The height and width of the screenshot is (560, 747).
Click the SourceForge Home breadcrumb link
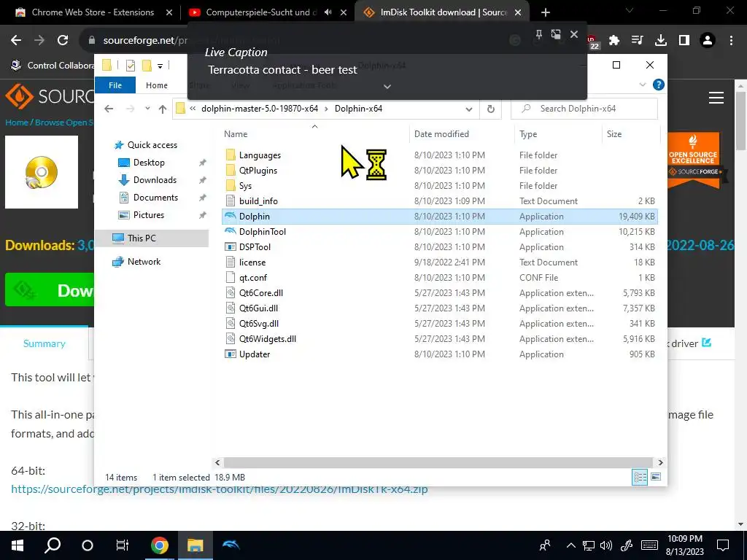tap(17, 122)
